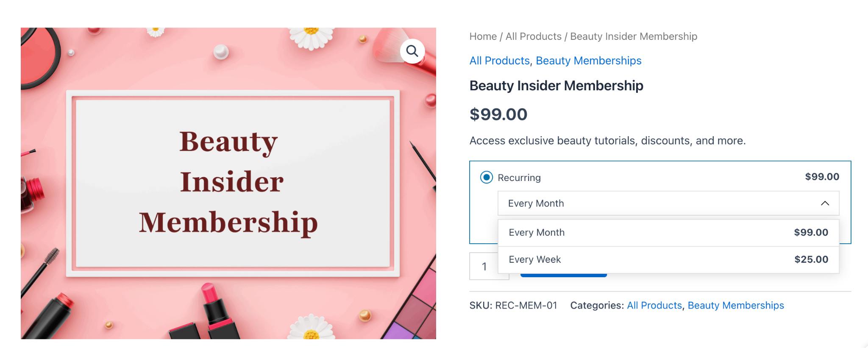Open the Beauty Memberships category link
The height and width of the screenshot is (348, 868).
[589, 61]
